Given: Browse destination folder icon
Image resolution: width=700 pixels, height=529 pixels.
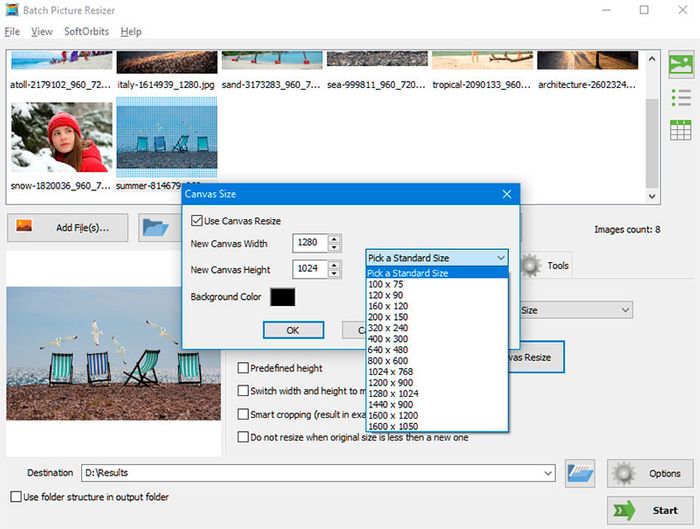Looking at the screenshot, I should click(580, 472).
